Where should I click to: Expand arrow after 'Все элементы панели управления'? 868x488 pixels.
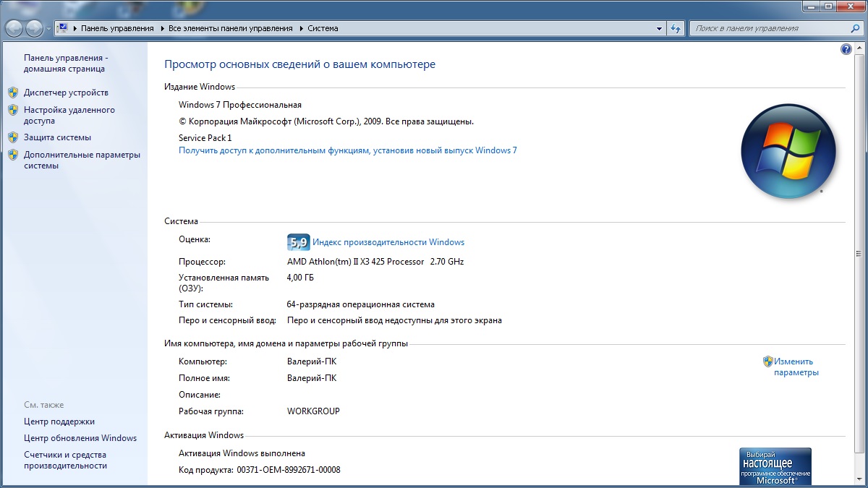(x=300, y=29)
